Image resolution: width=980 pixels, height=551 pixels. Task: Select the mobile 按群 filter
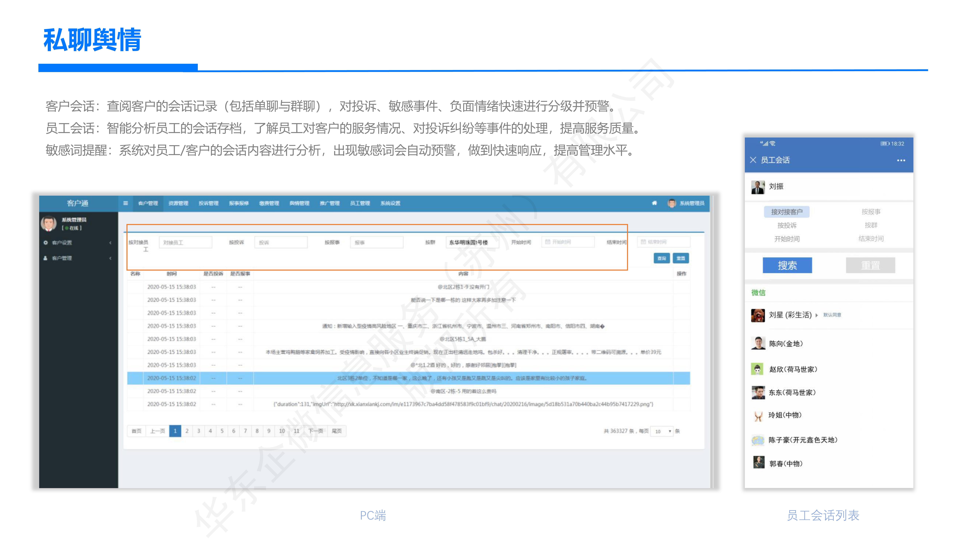click(x=871, y=225)
